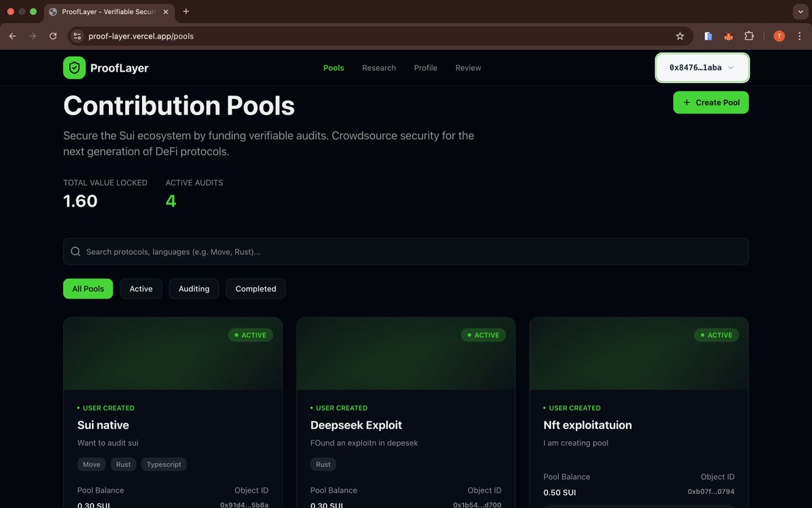This screenshot has width=812, height=508.
Task: Select the All Pools filter
Action: tap(88, 289)
